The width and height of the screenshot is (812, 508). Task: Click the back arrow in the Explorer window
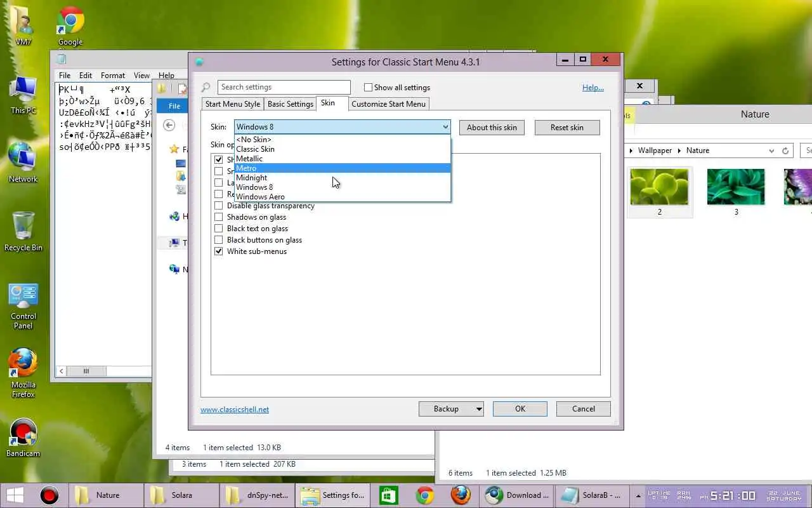(169, 125)
